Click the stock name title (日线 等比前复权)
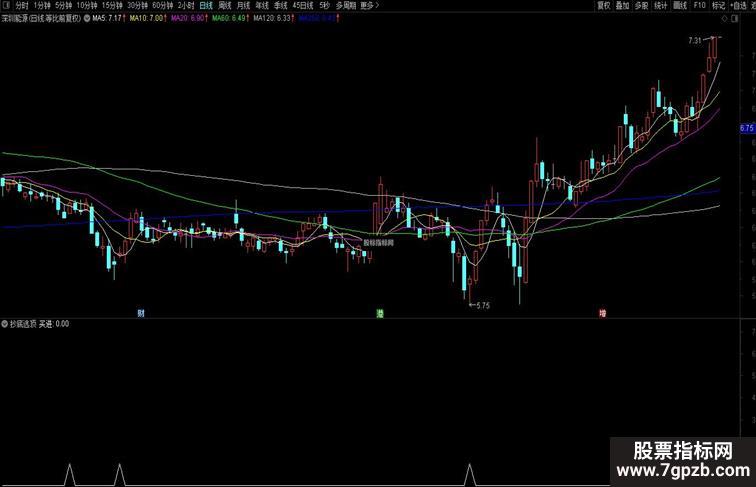This screenshot has height=487, width=756. [x=41, y=18]
